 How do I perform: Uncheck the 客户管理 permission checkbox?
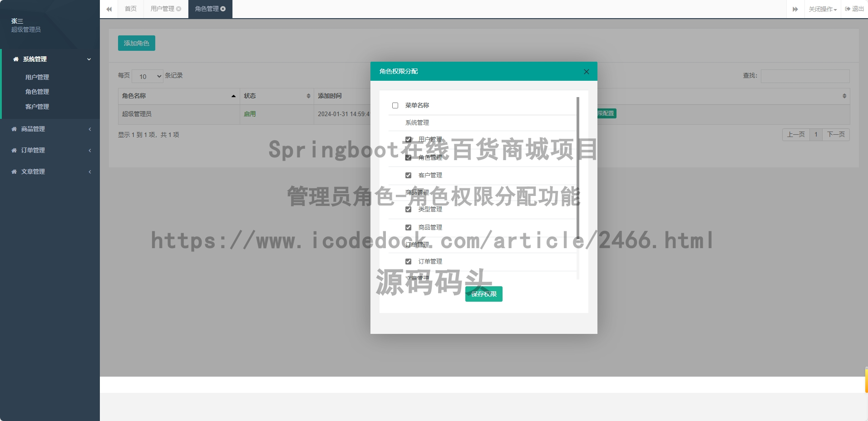coord(408,175)
